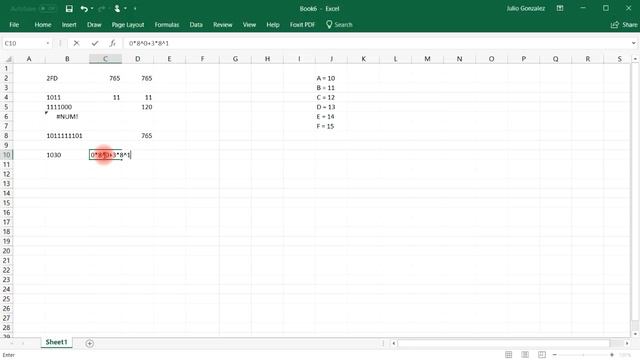Switch to the Insert tab
The image size is (640, 360).
(69, 25)
